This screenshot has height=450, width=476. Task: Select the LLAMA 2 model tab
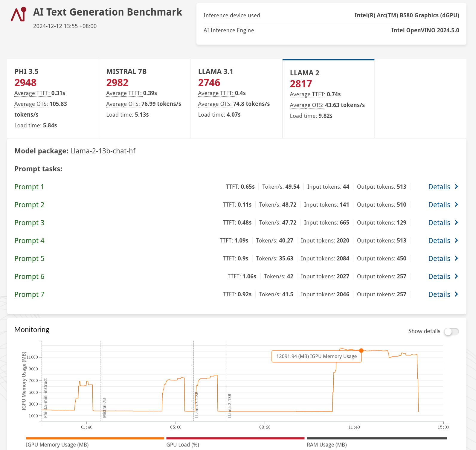click(328, 98)
